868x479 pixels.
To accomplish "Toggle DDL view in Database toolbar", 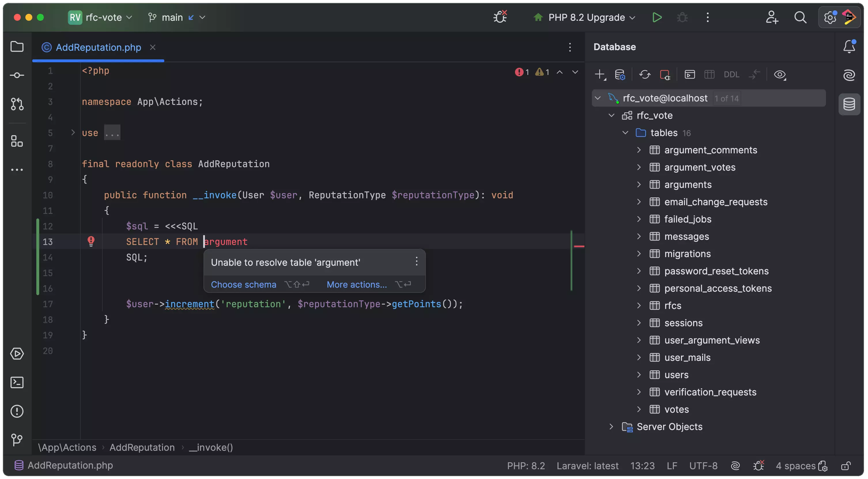I will 731,74.
